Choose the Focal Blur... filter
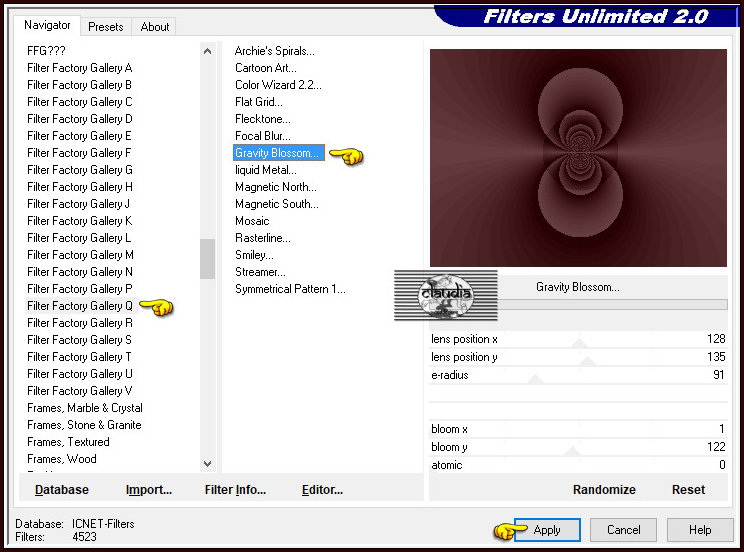 [x=262, y=136]
